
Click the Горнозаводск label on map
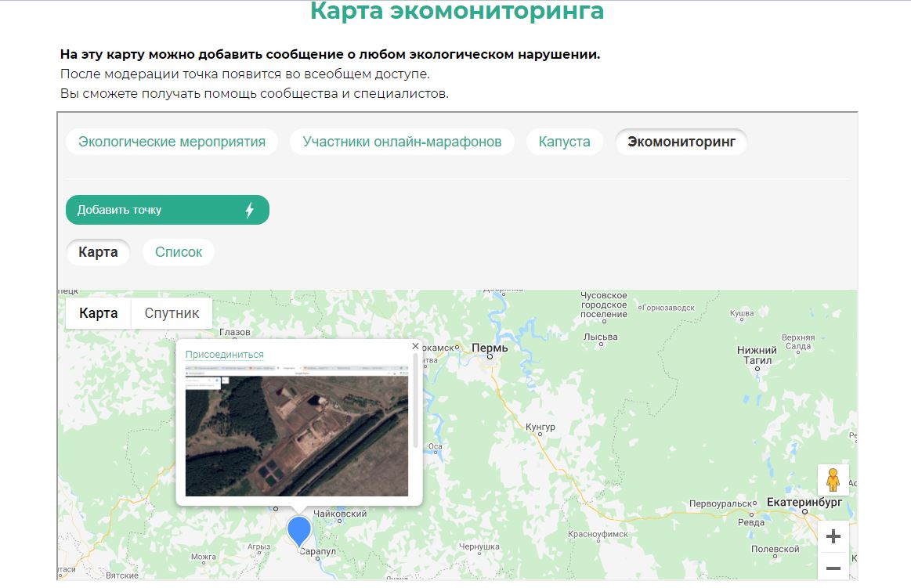(x=668, y=308)
